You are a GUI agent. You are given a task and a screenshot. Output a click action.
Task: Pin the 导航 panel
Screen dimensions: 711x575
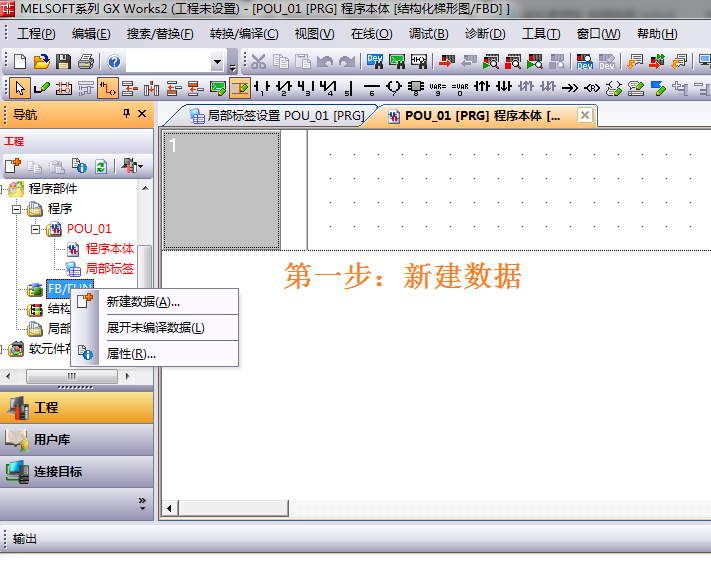pyautogui.click(x=127, y=113)
